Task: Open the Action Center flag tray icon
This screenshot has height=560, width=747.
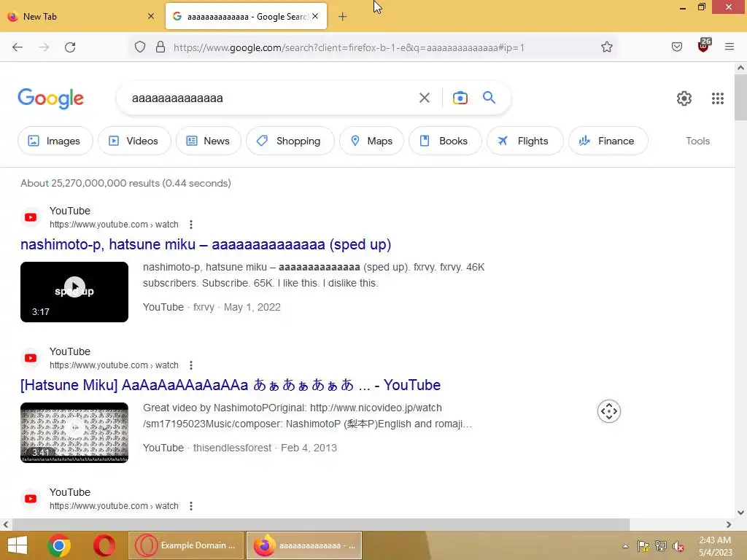Action: tap(643, 546)
